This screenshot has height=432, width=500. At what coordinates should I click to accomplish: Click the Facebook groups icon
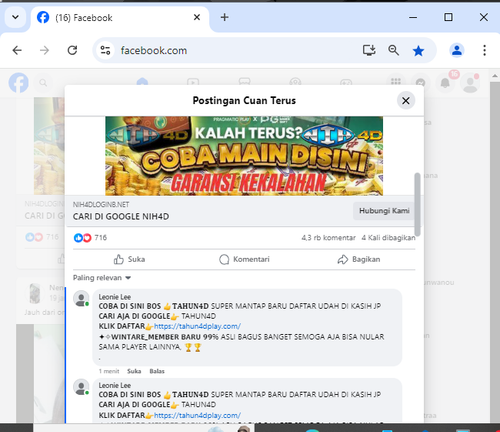[x=295, y=82]
